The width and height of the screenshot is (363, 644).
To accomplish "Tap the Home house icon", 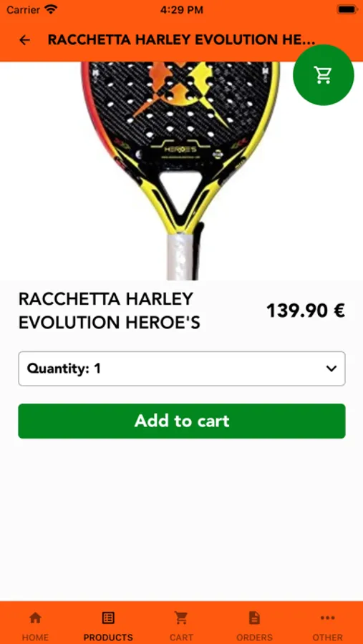I will 35,618.
